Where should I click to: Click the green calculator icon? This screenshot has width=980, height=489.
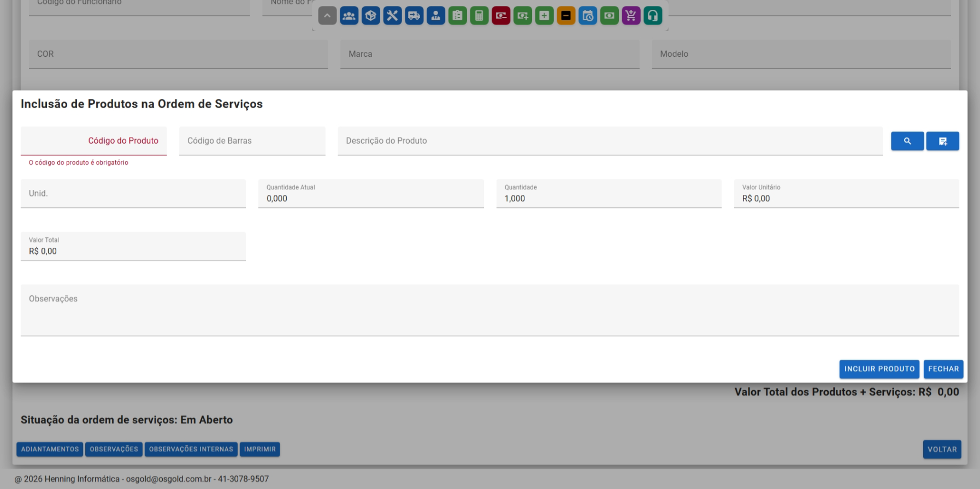pyautogui.click(x=479, y=16)
